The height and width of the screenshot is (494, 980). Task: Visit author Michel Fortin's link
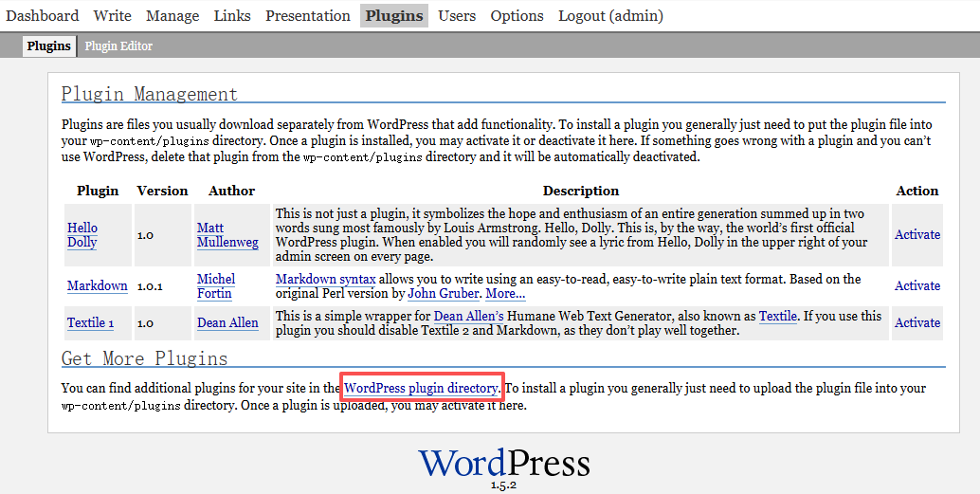coord(216,285)
